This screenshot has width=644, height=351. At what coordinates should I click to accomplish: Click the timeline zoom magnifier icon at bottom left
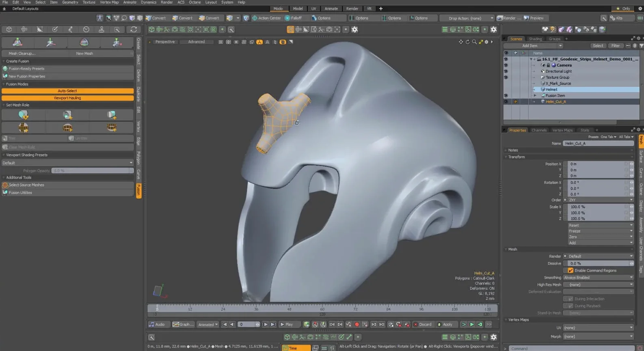pos(151,337)
